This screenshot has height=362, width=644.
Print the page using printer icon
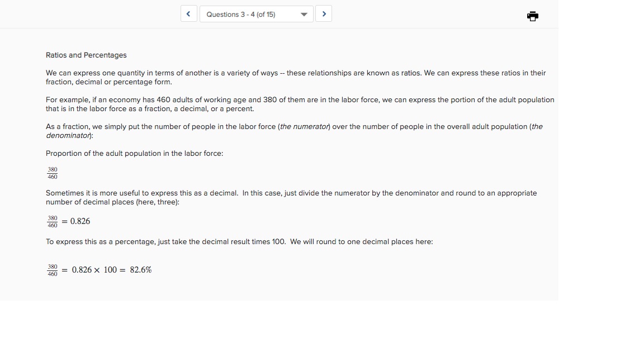532,16
